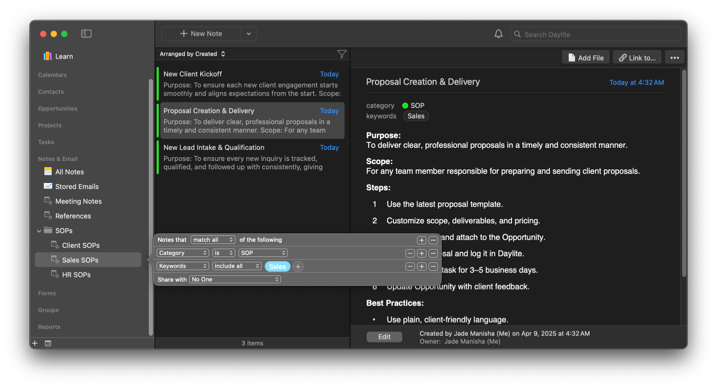
Task: Open the more options ellipsis button
Action: pyautogui.click(x=674, y=58)
